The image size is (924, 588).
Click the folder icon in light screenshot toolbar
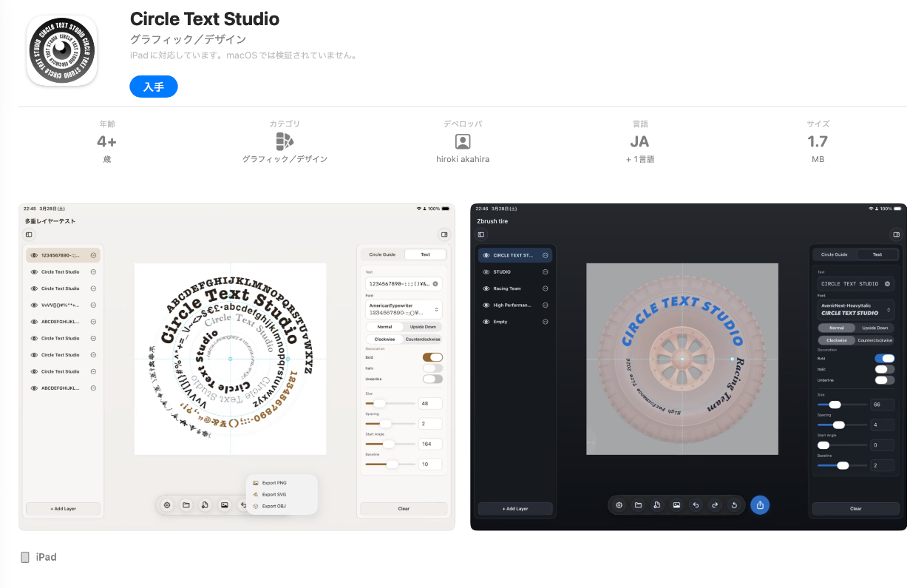[186, 505]
